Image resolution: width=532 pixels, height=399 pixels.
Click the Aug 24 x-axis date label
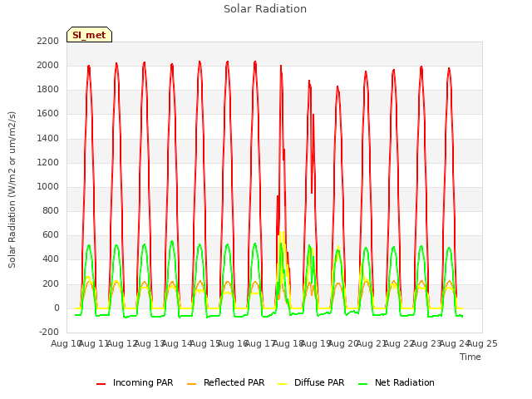[455, 343]
